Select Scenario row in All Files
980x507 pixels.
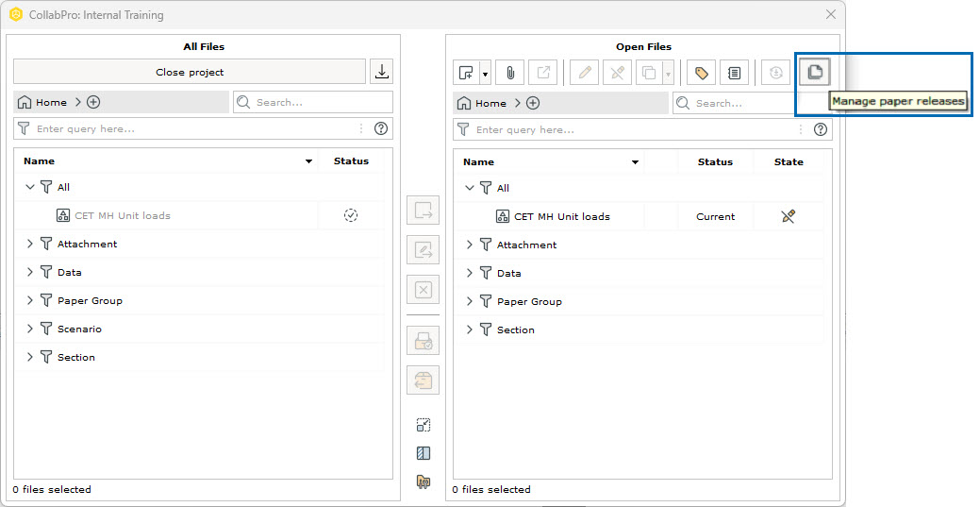tap(199, 329)
